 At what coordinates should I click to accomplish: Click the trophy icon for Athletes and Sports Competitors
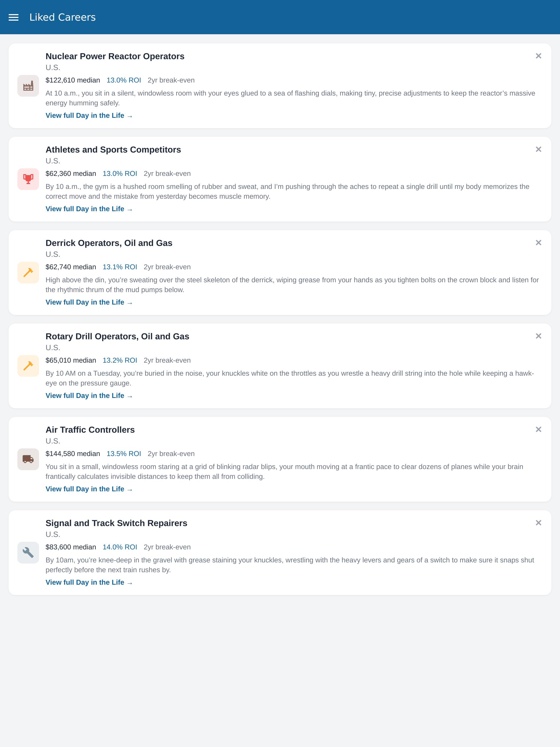[28, 179]
